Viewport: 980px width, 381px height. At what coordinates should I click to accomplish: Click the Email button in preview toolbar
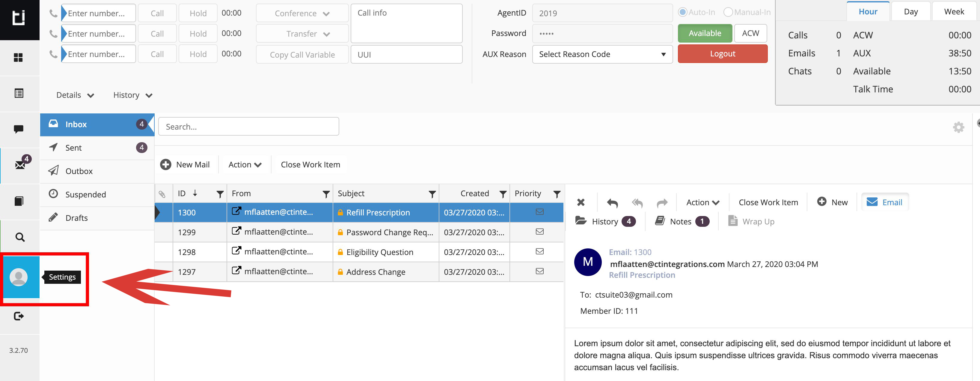click(x=884, y=202)
